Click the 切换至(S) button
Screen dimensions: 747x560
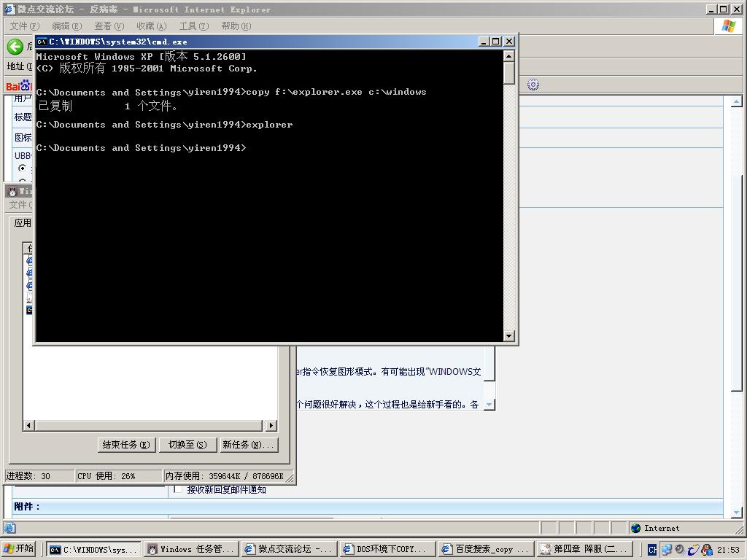pyautogui.click(x=187, y=445)
